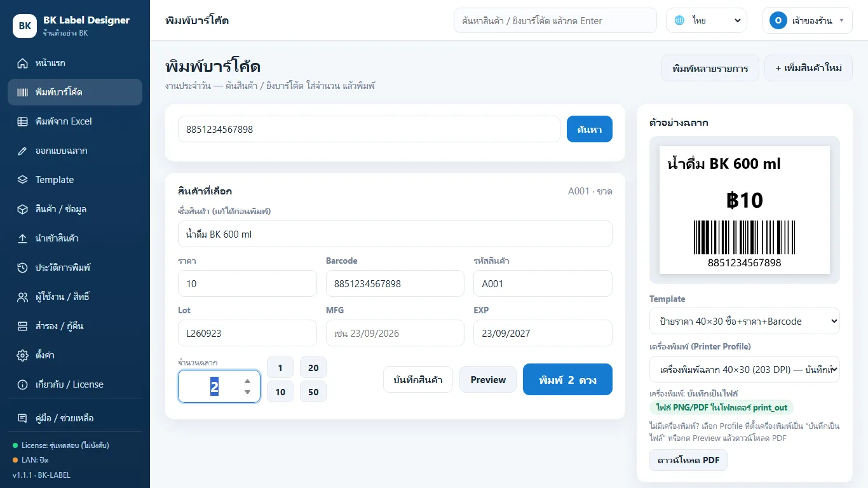868x488 pixels.
Task: Click the help icon for คู่มือ / ช่วยเหลือ
Action: point(23,418)
